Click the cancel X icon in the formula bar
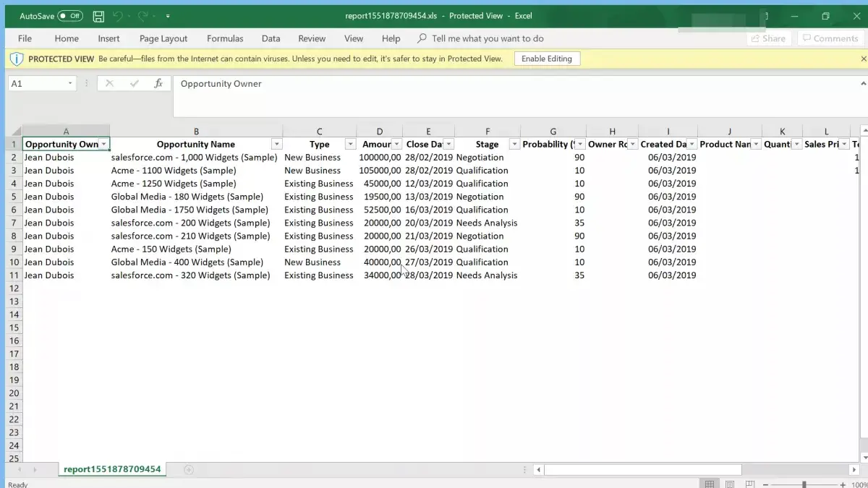This screenshot has height=488, width=868. click(109, 84)
